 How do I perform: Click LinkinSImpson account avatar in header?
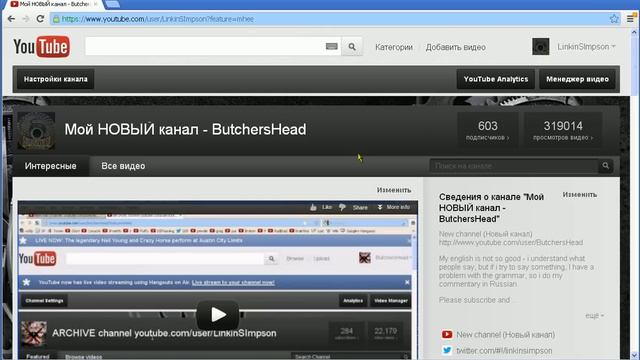click(540, 47)
